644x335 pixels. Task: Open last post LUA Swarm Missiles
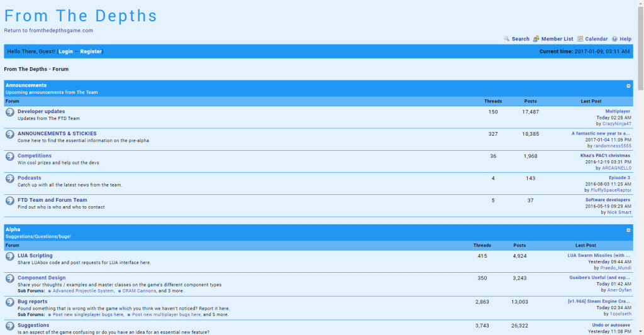pos(599,255)
